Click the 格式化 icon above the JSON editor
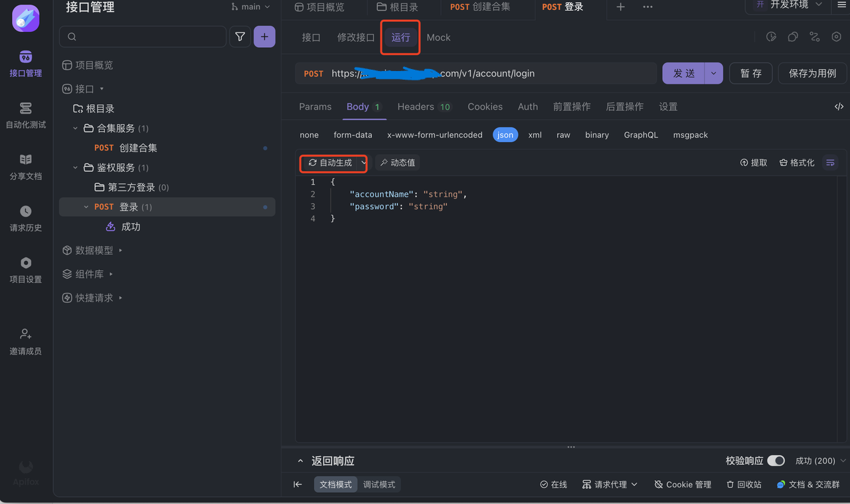The width and height of the screenshot is (850, 504). pyautogui.click(x=796, y=162)
